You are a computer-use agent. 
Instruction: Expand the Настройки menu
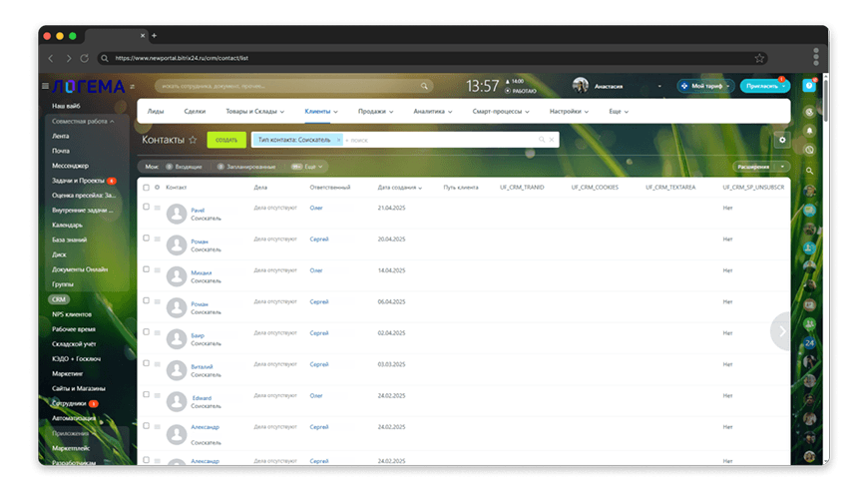pyautogui.click(x=569, y=112)
